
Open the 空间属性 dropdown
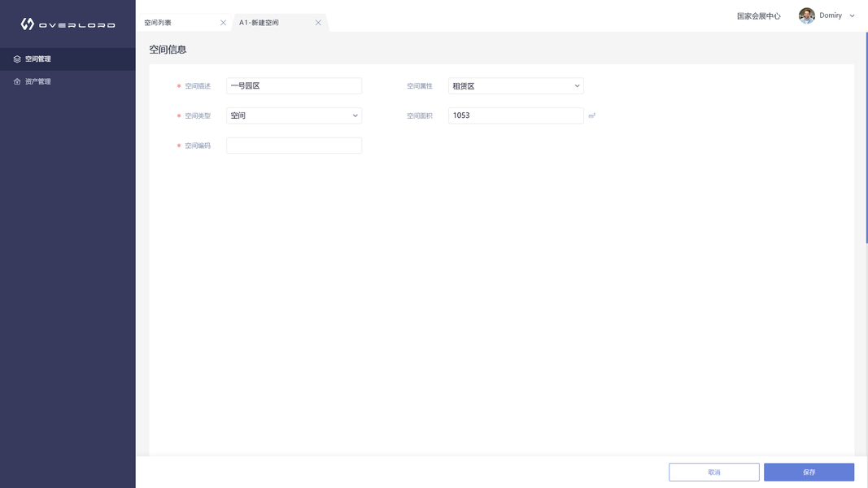point(516,85)
